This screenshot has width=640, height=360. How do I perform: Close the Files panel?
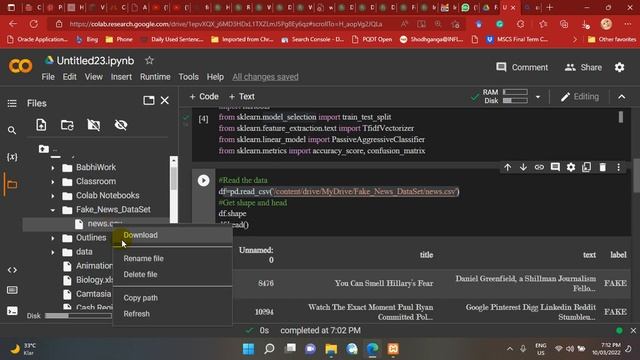coord(164,100)
